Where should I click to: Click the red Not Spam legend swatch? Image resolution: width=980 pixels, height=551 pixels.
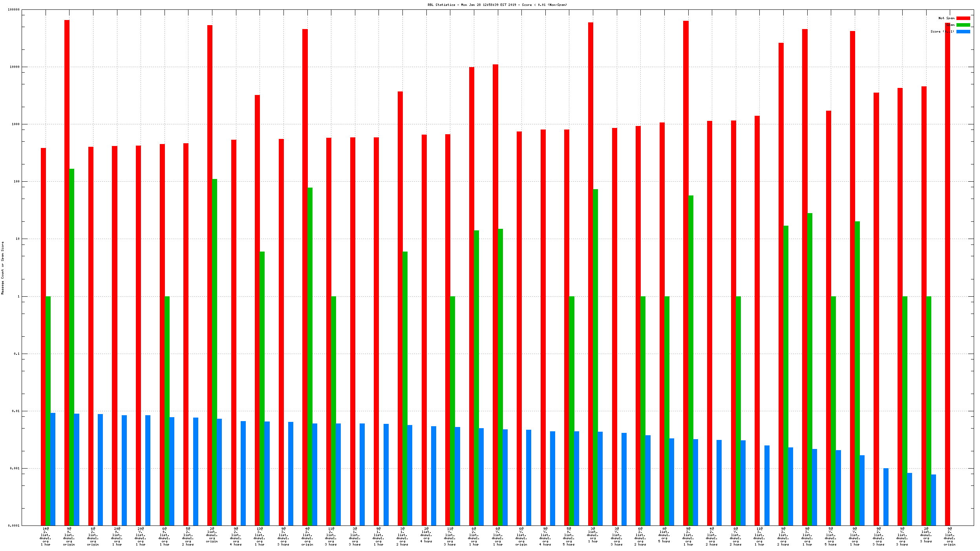pos(963,18)
